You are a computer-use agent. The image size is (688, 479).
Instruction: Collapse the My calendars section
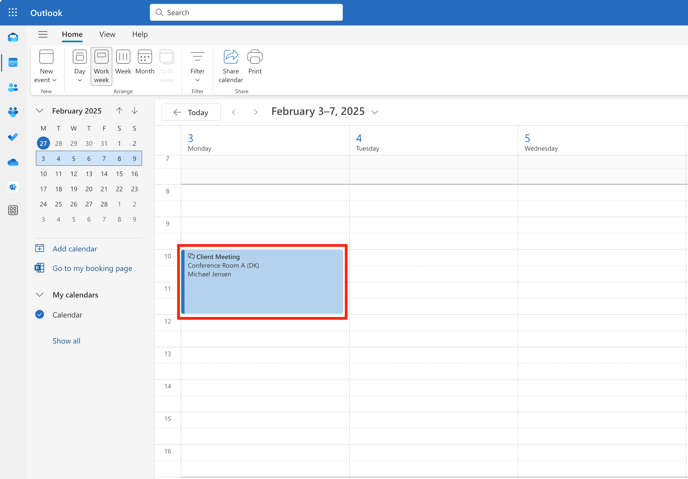point(40,295)
